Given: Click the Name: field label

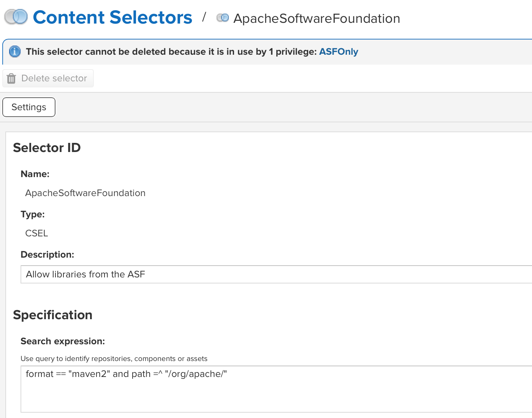Looking at the screenshot, I should (x=35, y=174).
